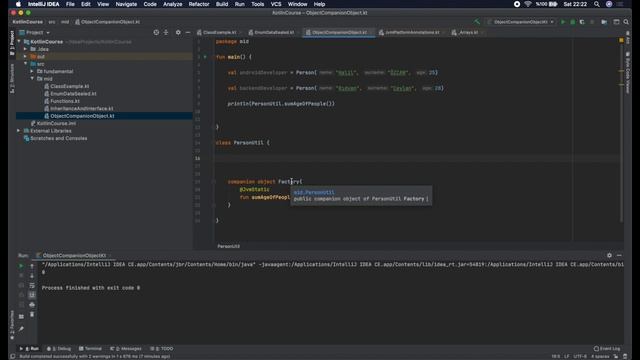The height and width of the screenshot is (360, 640).
Task: Run the ObjectCompanionObjectKt configuration from top toolbar
Action: click(563, 22)
